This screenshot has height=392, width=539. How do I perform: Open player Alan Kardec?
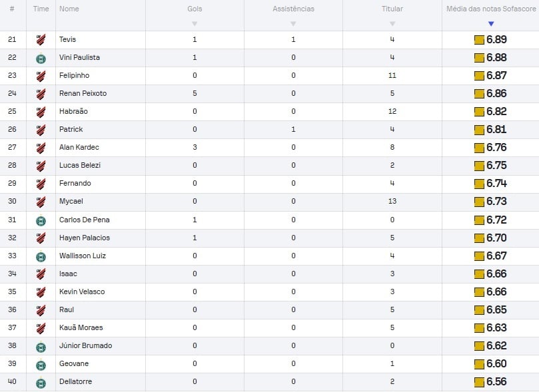[x=79, y=147]
